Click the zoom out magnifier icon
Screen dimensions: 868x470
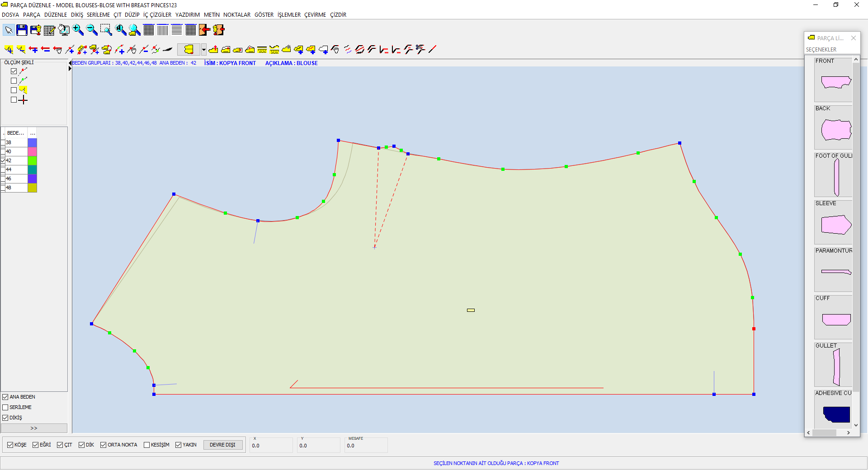[92, 30]
